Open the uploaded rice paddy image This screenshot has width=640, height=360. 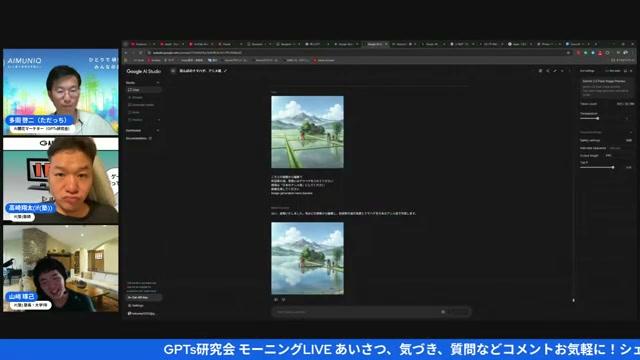307,132
